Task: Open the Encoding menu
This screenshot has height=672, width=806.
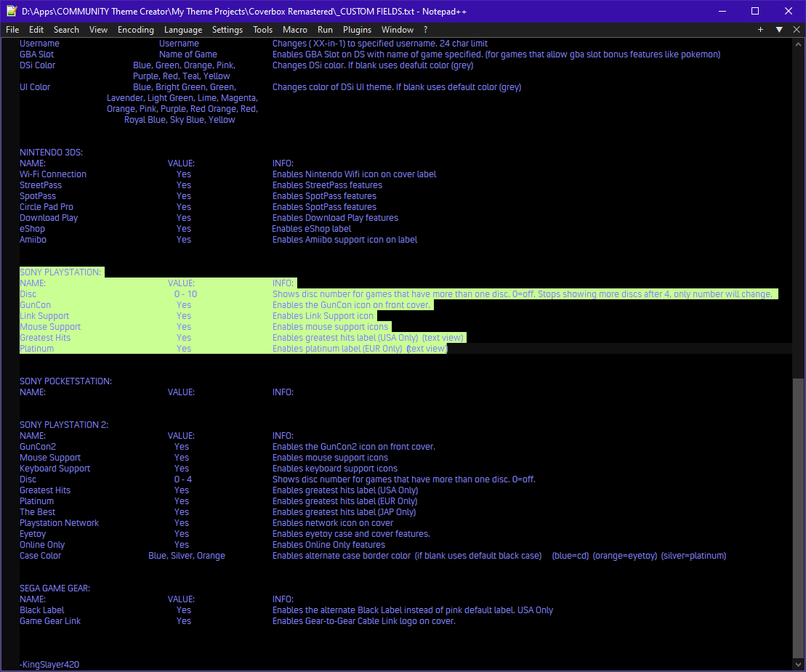Action: point(136,30)
